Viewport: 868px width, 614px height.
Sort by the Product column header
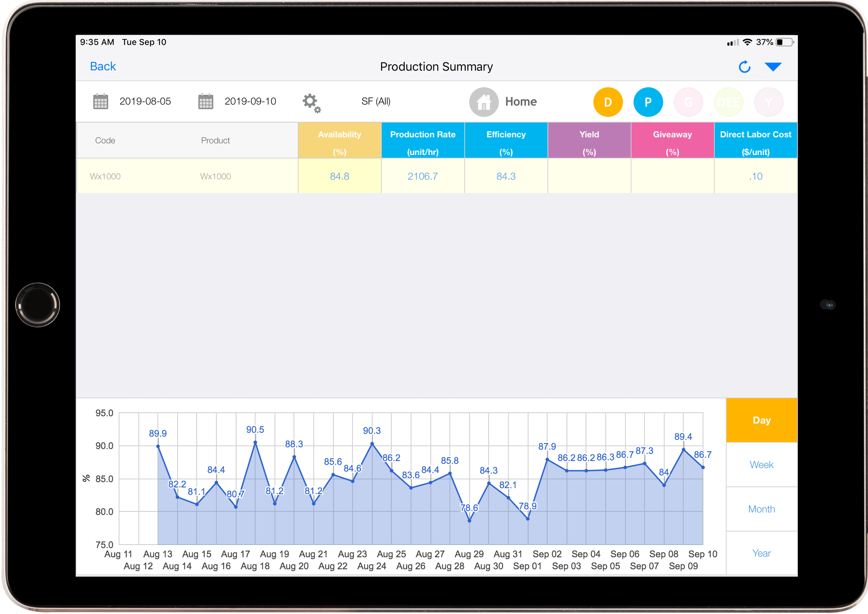215,140
